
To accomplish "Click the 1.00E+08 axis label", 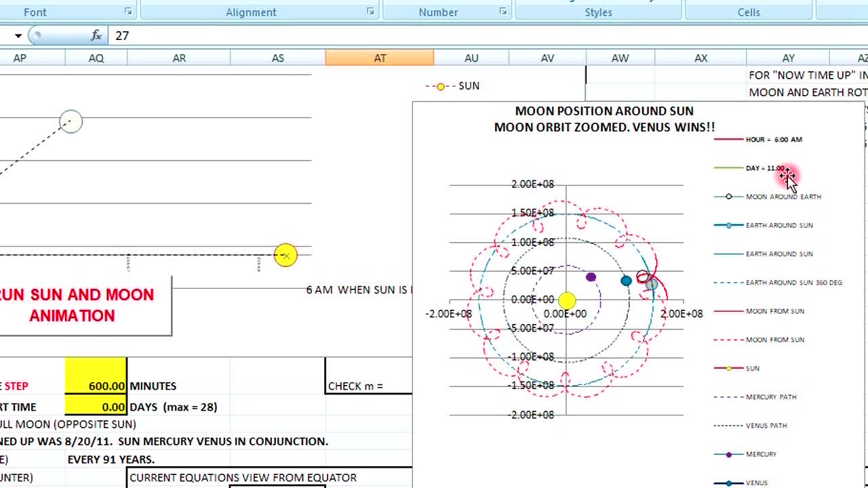I will click(x=533, y=242).
